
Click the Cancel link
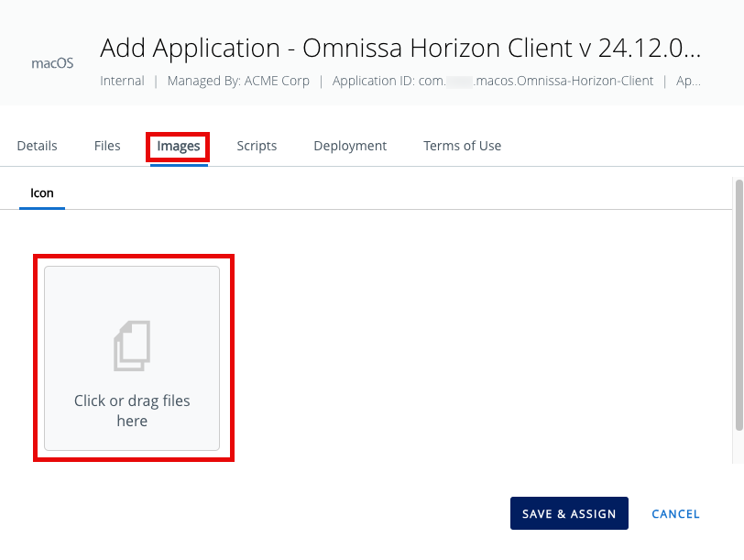pos(675,513)
